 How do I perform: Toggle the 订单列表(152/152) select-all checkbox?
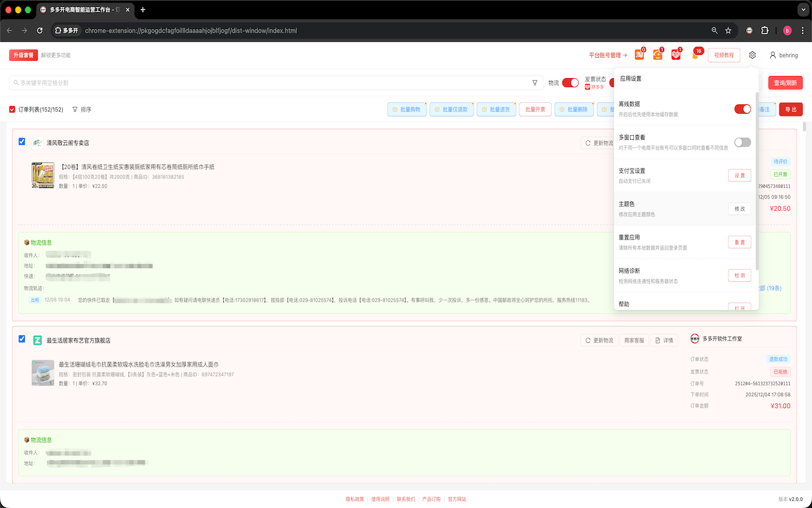pos(12,109)
